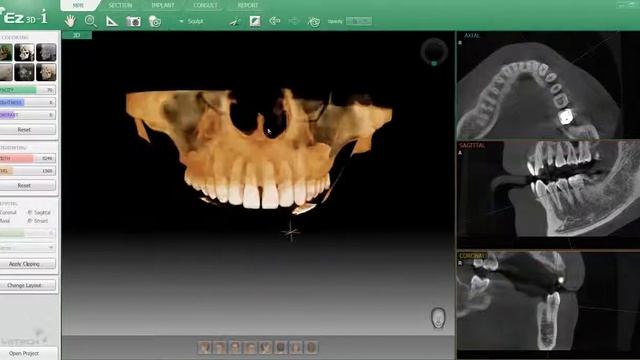Choose the top-middle coloring preset thumbnail

point(24,52)
